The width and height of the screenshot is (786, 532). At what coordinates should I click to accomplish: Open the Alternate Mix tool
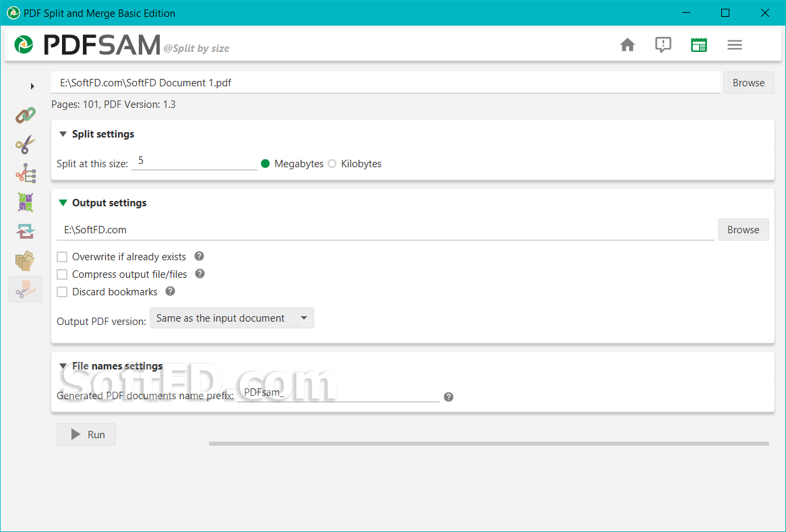pos(25,202)
